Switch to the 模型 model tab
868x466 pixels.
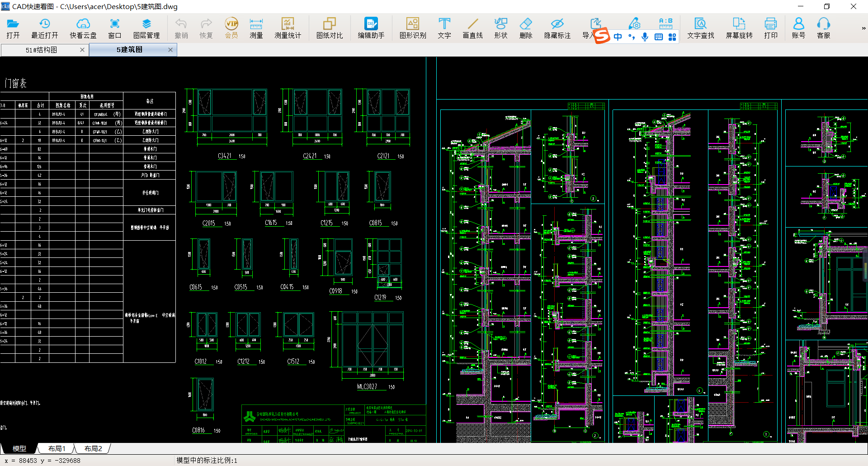19,448
